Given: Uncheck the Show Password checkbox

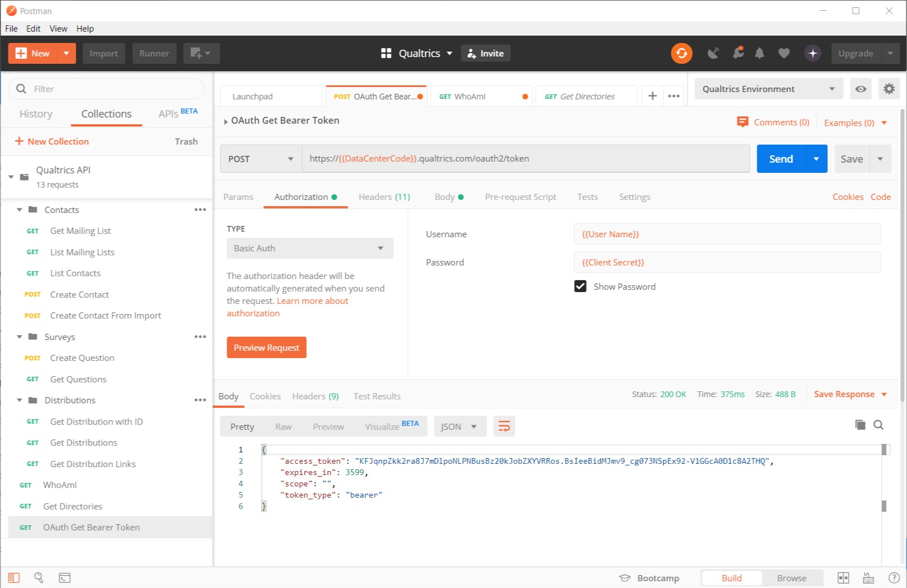Looking at the screenshot, I should tap(580, 286).
